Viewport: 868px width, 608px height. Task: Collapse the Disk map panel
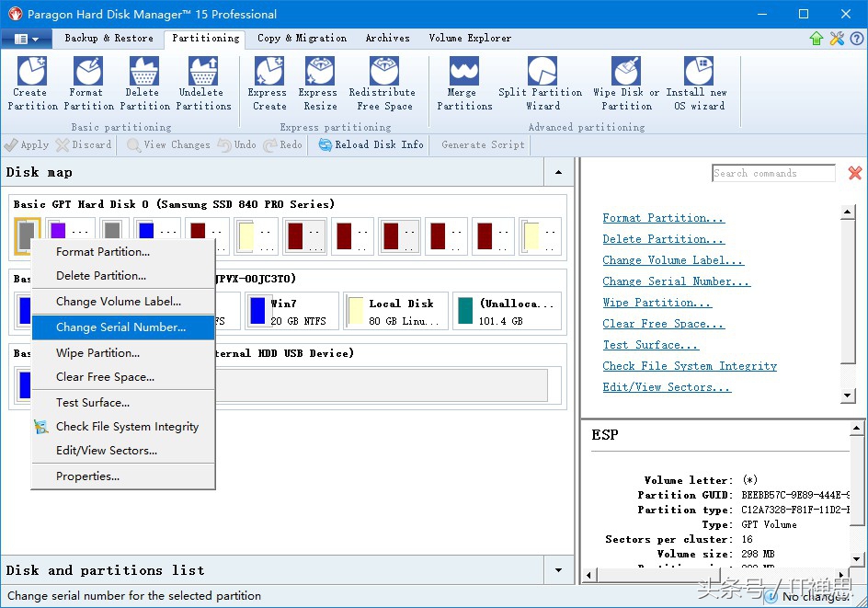(557, 172)
